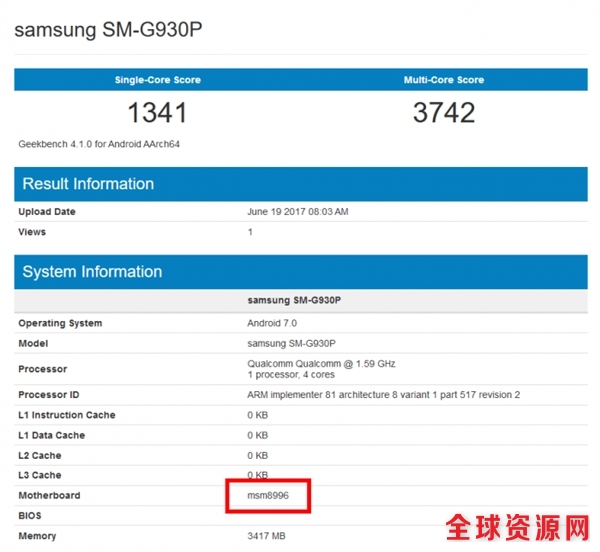Screen dimensions: 600x552
Task: Click the June 19 2017 upload date value
Action: pyautogui.click(x=297, y=212)
